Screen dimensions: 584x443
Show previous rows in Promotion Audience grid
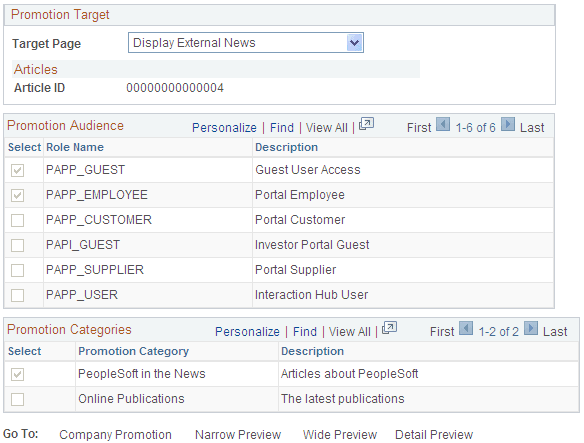(x=443, y=124)
